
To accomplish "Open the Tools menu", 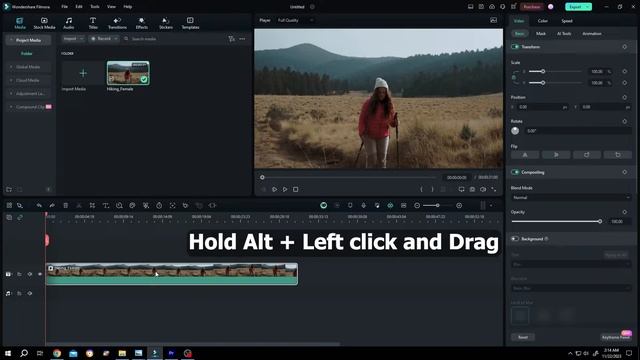I will tap(95, 7).
